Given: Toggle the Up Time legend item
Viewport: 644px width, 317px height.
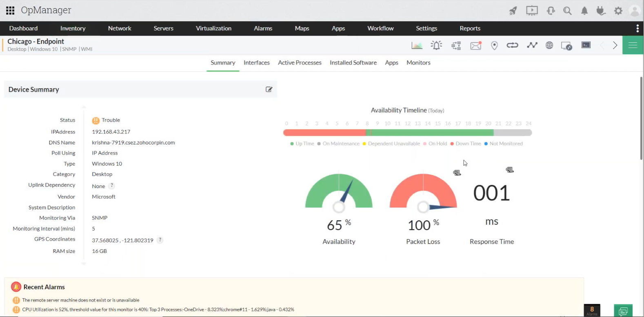Looking at the screenshot, I should coord(302,144).
